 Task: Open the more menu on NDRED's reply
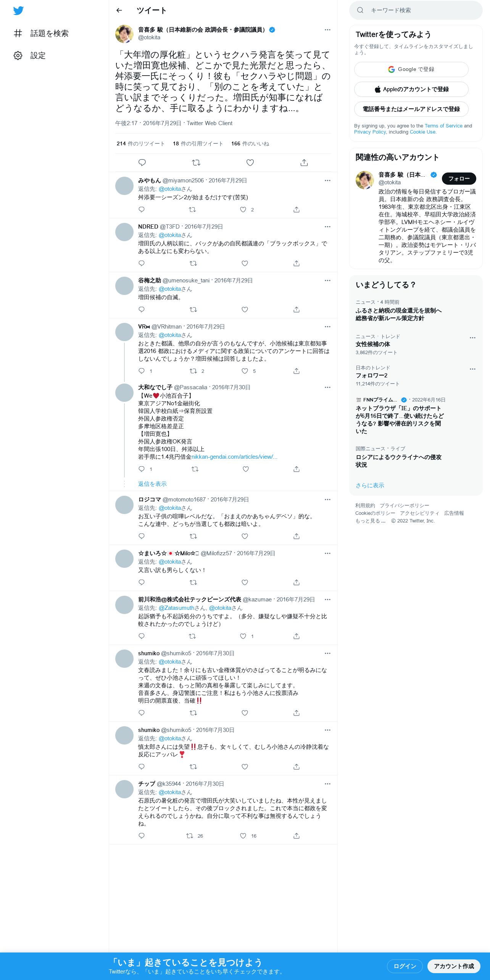(327, 227)
